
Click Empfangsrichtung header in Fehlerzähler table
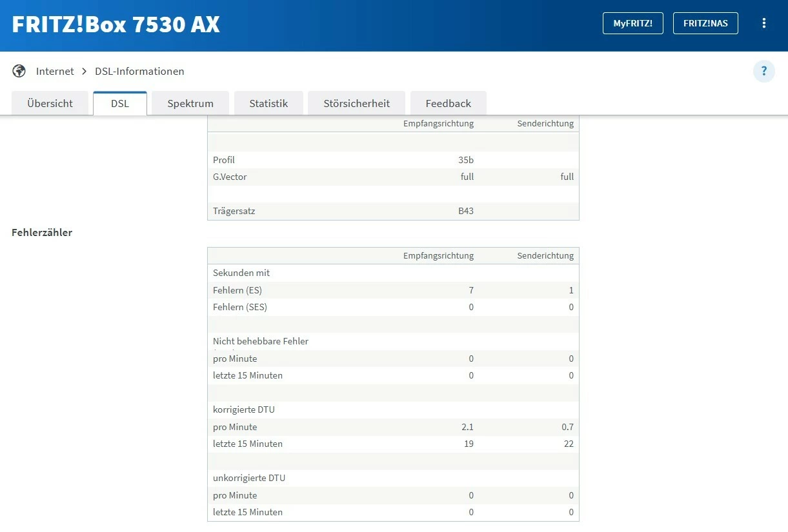point(439,256)
